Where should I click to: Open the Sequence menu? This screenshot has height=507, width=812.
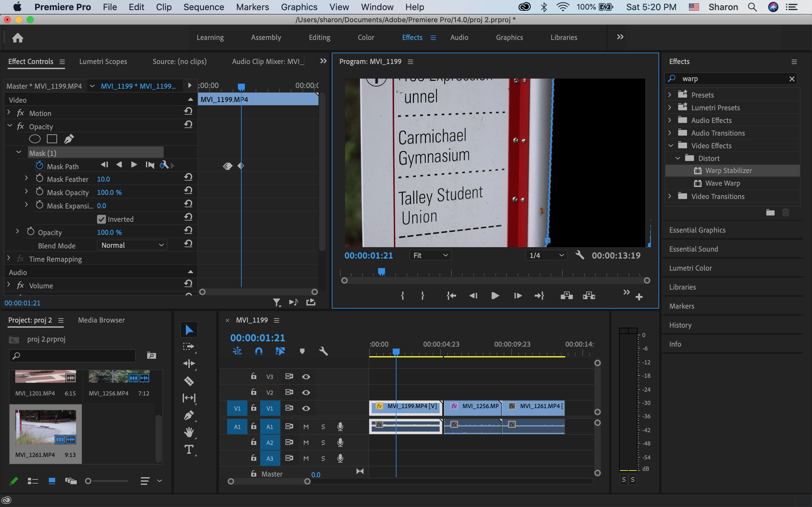pos(204,7)
